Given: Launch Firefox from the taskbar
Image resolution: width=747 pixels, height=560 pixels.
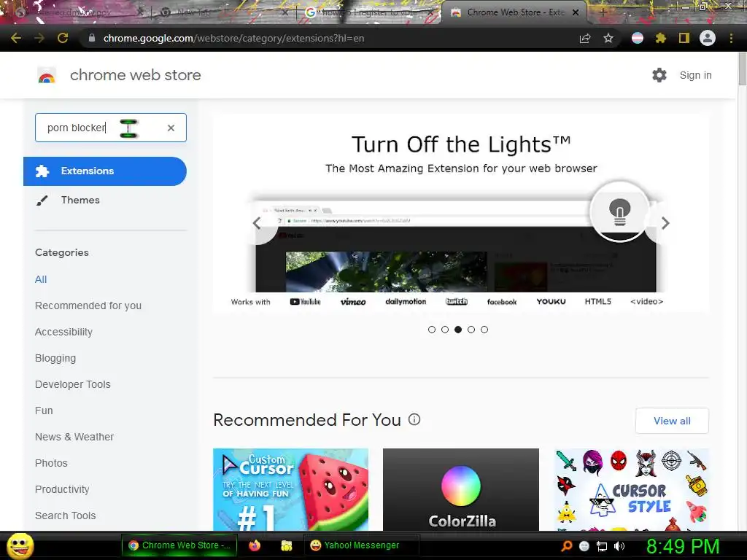Looking at the screenshot, I should click(255, 545).
